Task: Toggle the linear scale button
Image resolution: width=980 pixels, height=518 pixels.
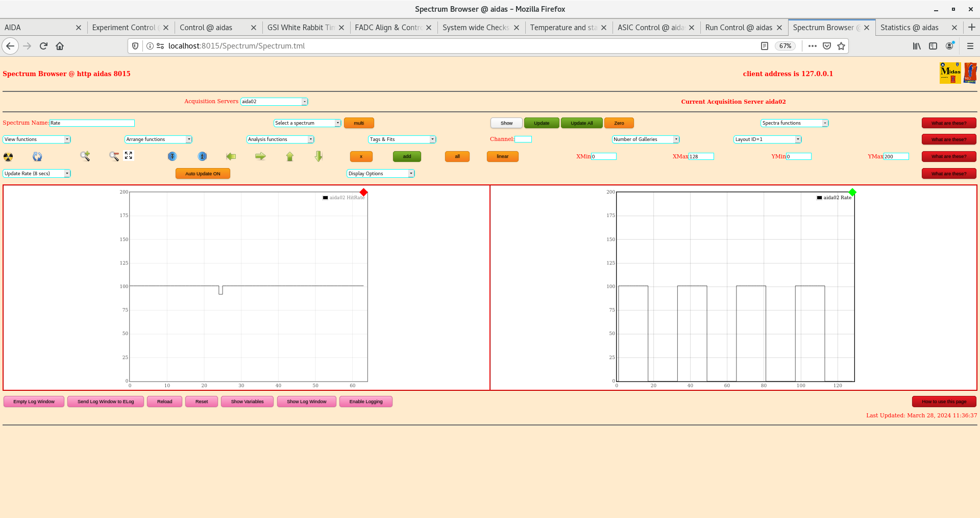Action: point(502,156)
